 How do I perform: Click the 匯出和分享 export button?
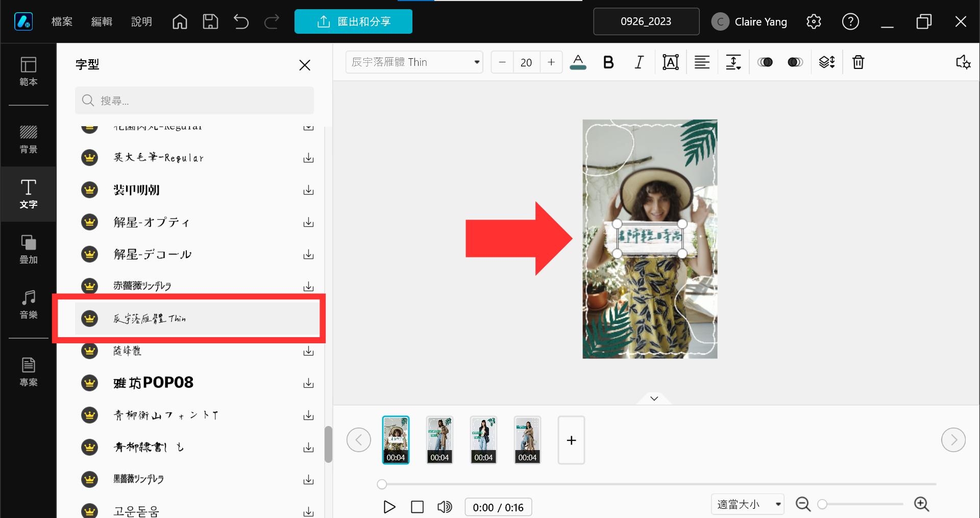(x=353, y=21)
